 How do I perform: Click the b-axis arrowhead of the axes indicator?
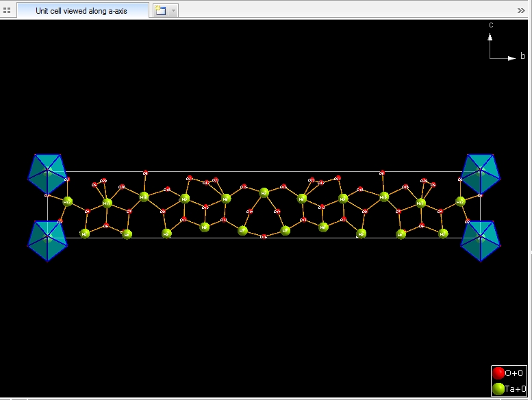point(512,58)
